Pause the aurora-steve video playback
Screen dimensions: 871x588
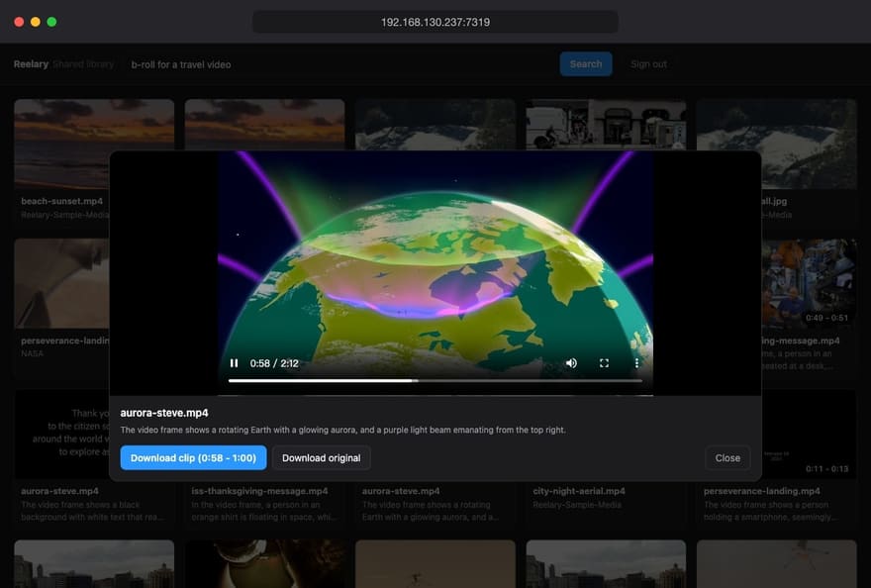[234, 363]
